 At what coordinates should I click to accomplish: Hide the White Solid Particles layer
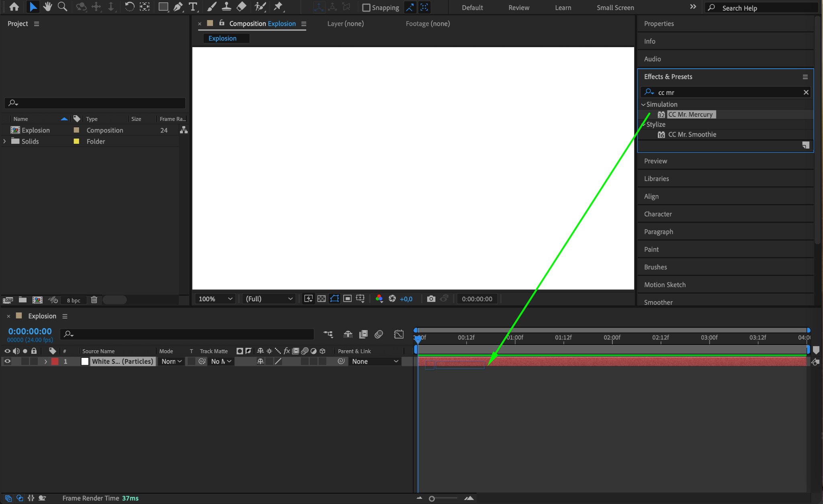(7, 361)
